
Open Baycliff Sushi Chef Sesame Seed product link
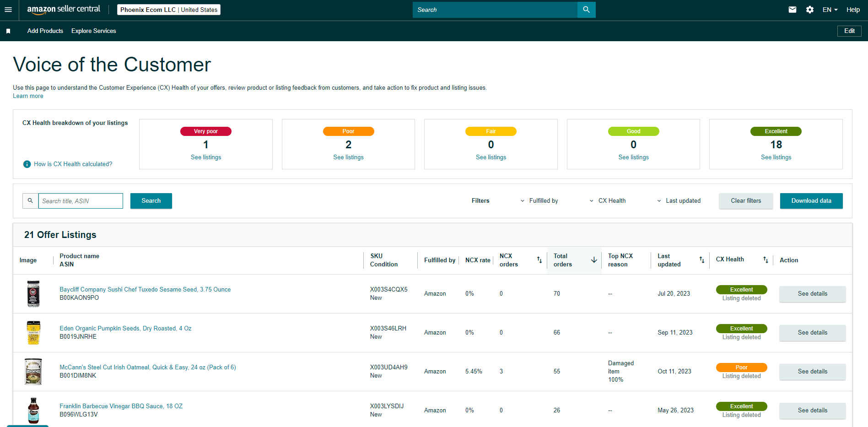pyautogui.click(x=145, y=290)
